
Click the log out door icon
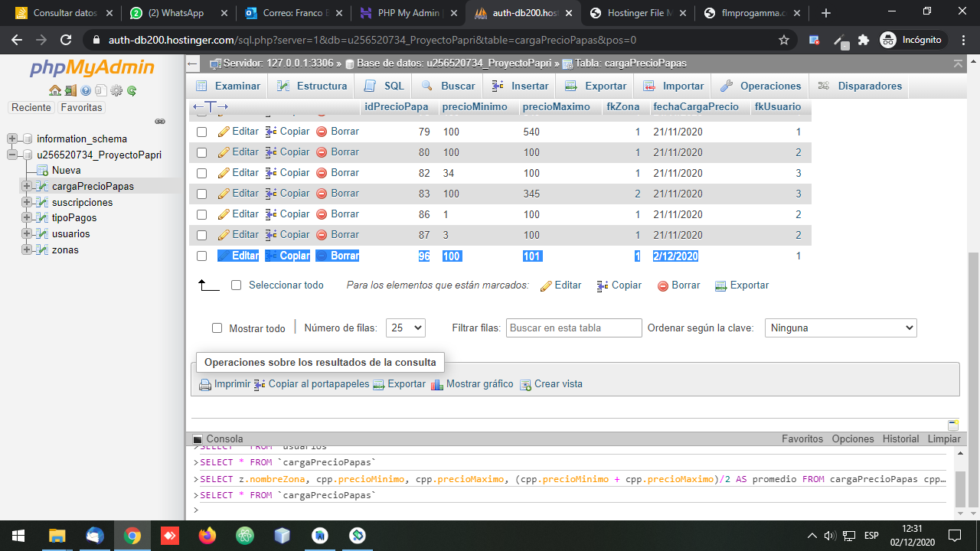coord(70,90)
